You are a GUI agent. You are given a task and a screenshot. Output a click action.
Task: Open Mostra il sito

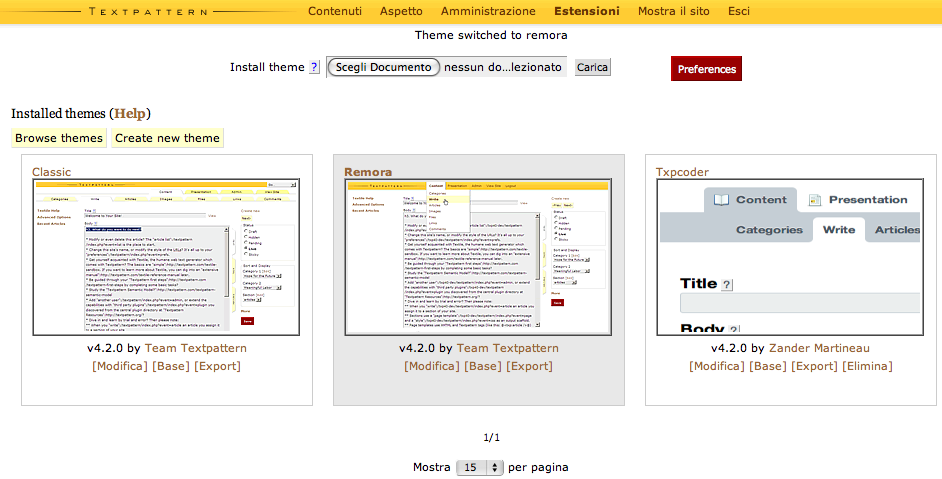[x=673, y=11]
